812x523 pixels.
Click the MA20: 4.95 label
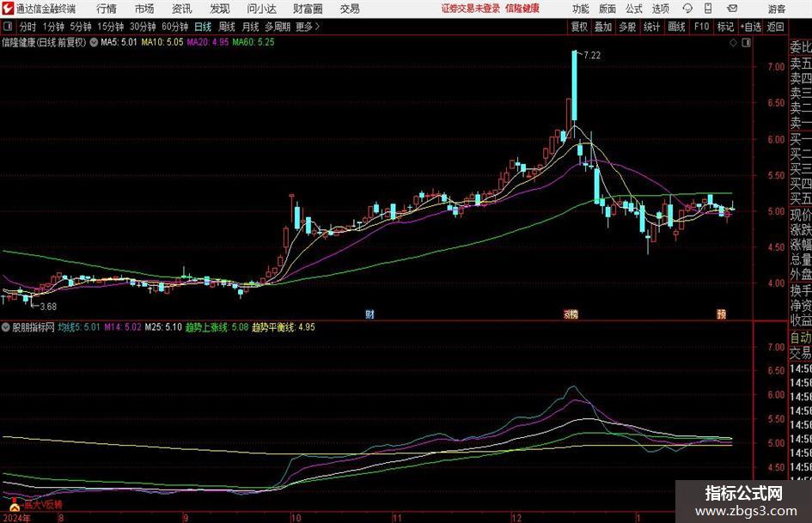(x=208, y=42)
